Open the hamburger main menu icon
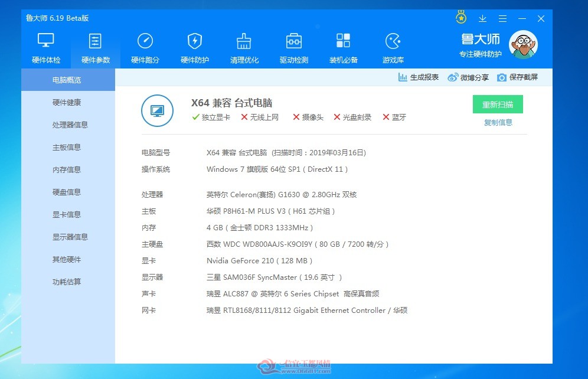Viewport: 588px width, 379px height. (x=502, y=18)
